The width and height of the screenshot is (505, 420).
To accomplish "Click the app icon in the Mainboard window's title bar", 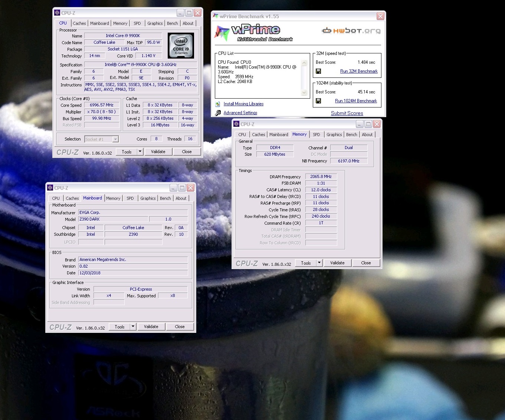I will (x=50, y=188).
